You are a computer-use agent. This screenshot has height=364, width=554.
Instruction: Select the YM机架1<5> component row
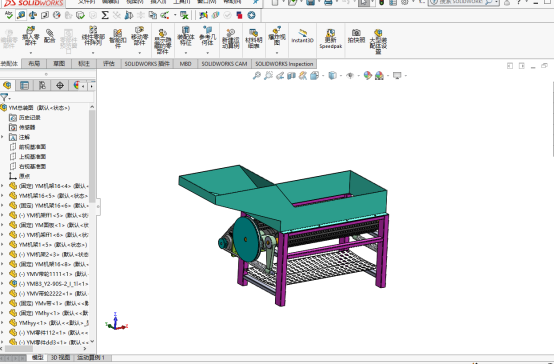tap(53, 244)
